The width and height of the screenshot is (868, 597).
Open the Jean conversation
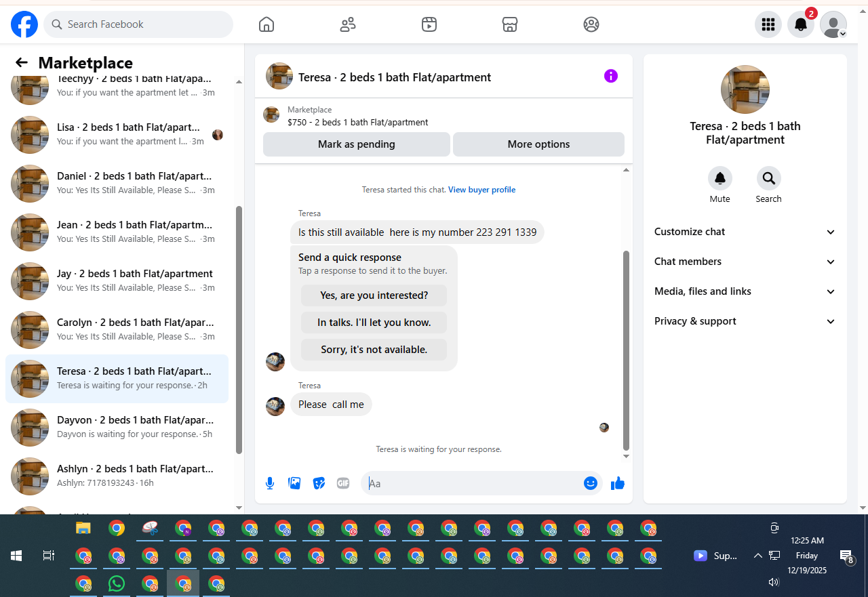tap(117, 232)
